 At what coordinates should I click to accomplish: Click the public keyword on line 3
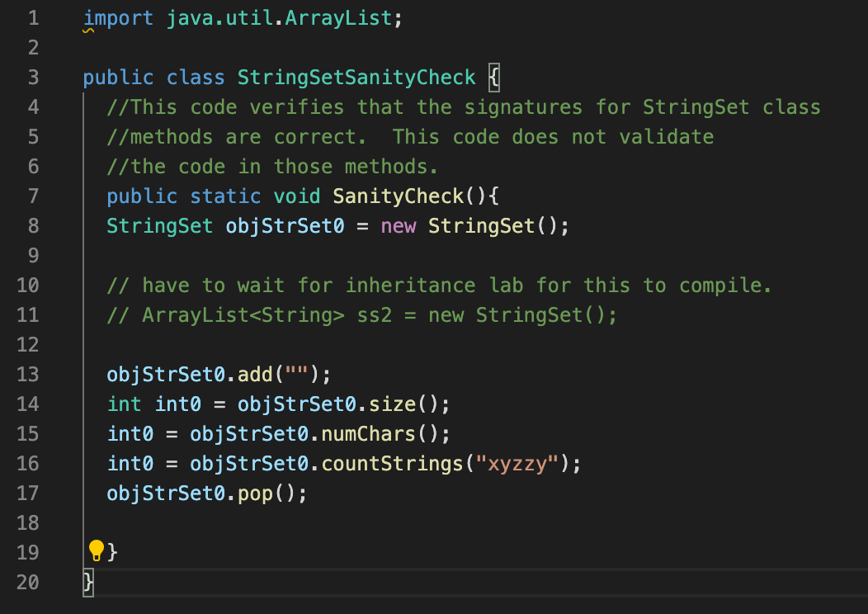coord(118,77)
